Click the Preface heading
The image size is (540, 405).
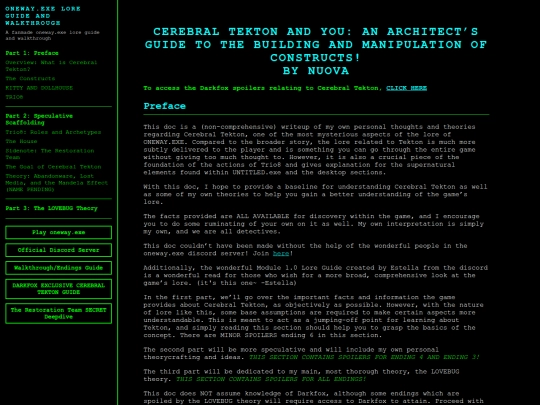165,106
